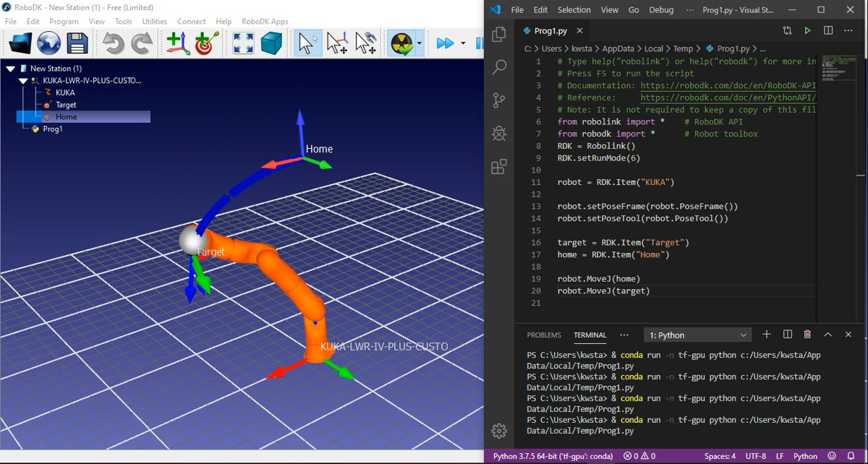868x464 pixels.
Task: Open the online library globe icon
Action: tap(48, 43)
